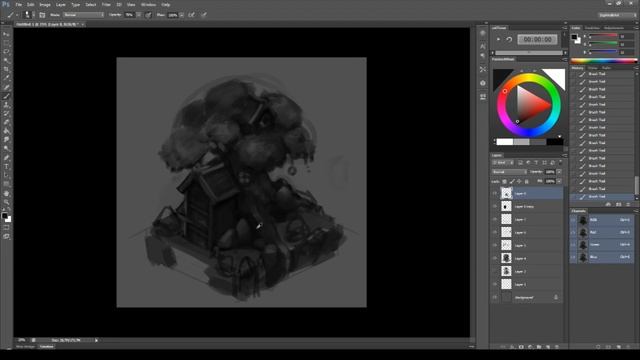640x360 pixels.
Task: Change the screen mode from toolbox
Action: point(6,236)
